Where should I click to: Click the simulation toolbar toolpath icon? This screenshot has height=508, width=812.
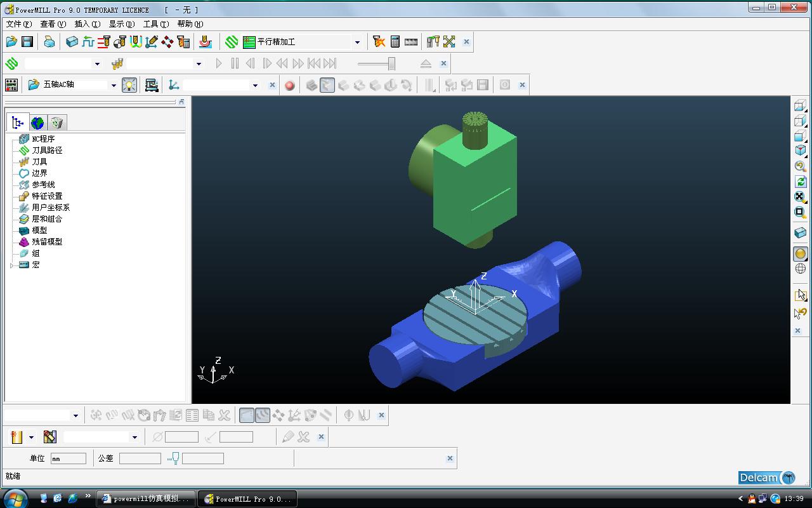pyautogui.click(x=11, y=63)
